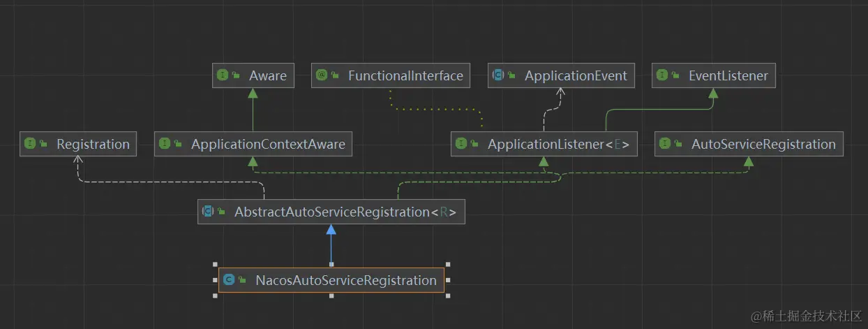Screen dimensions: 868x329
Task: Click the interface icon beside ApplicationListener<E>
Action: coord(462,144)
